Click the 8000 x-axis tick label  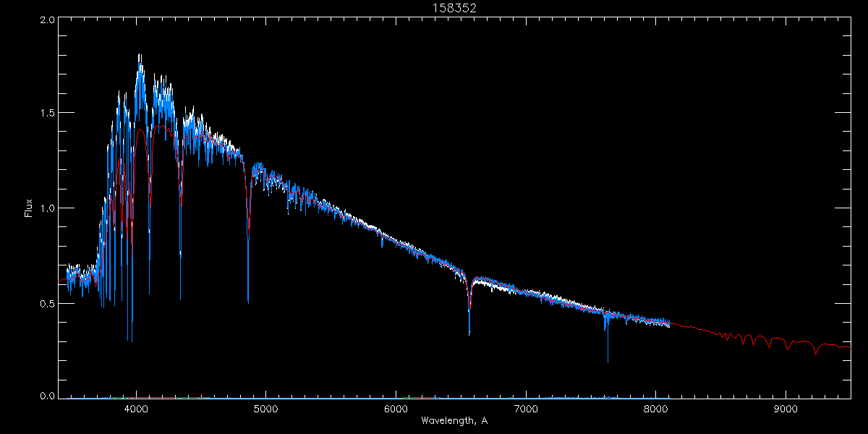(655, 409)
